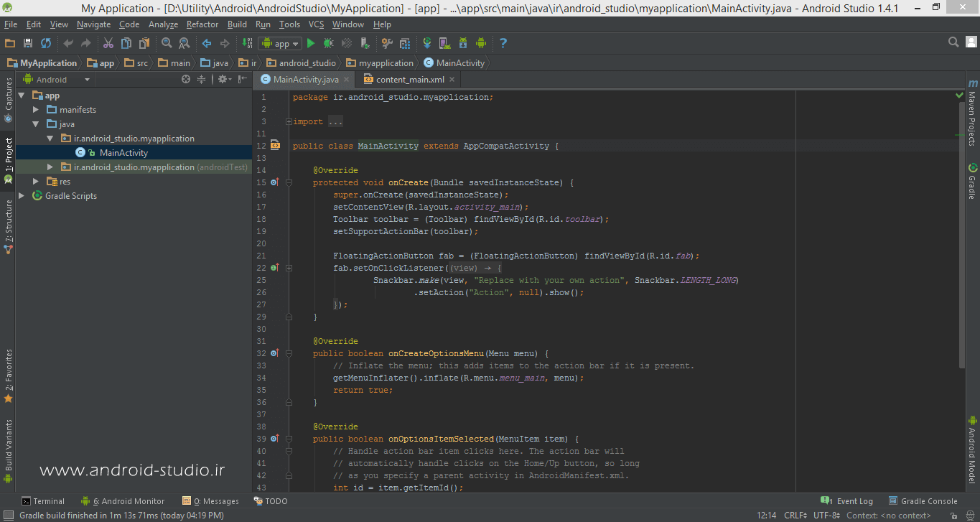
Task: Click Scroll from Source target icon
Action: tap(186, 80)
